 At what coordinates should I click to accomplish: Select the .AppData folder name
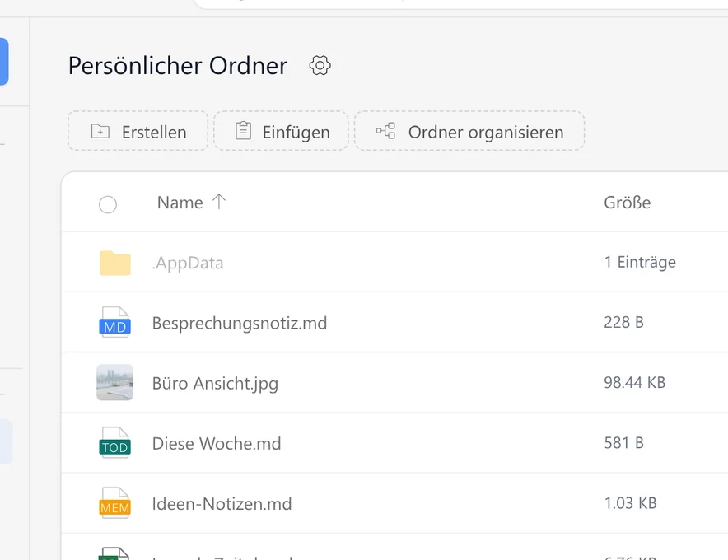click(x=188, y=263)
